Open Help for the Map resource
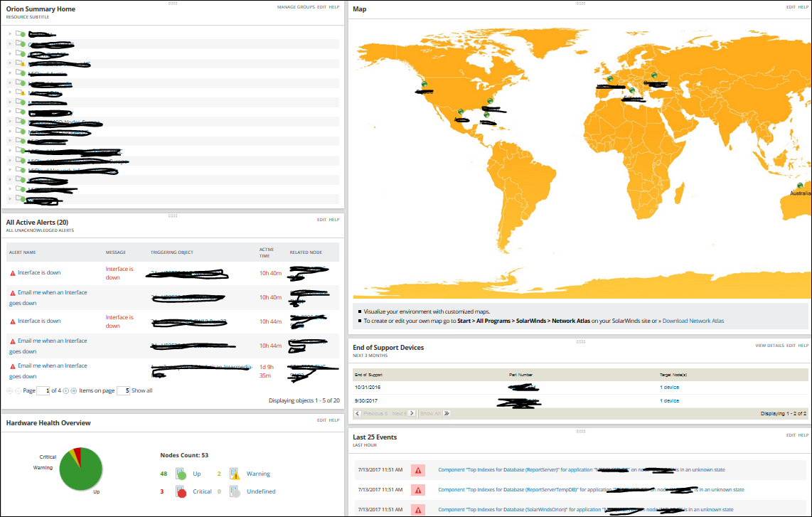The image size is (812, 517). click(803, 7)
